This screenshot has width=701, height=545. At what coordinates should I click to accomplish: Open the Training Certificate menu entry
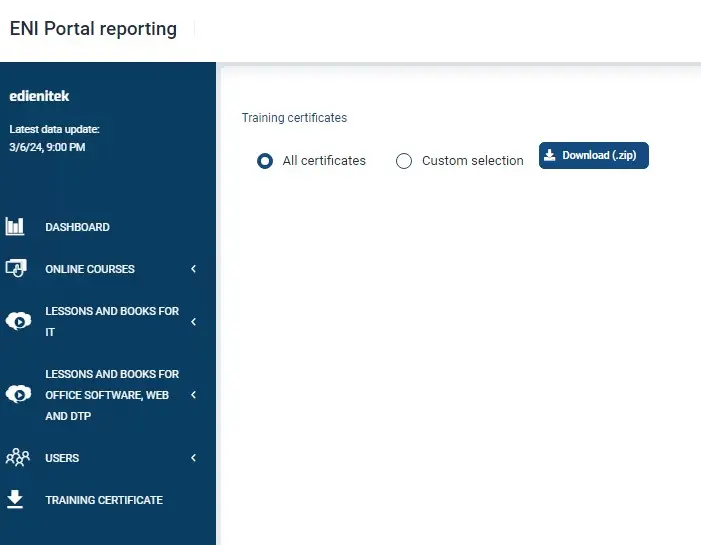104,500
